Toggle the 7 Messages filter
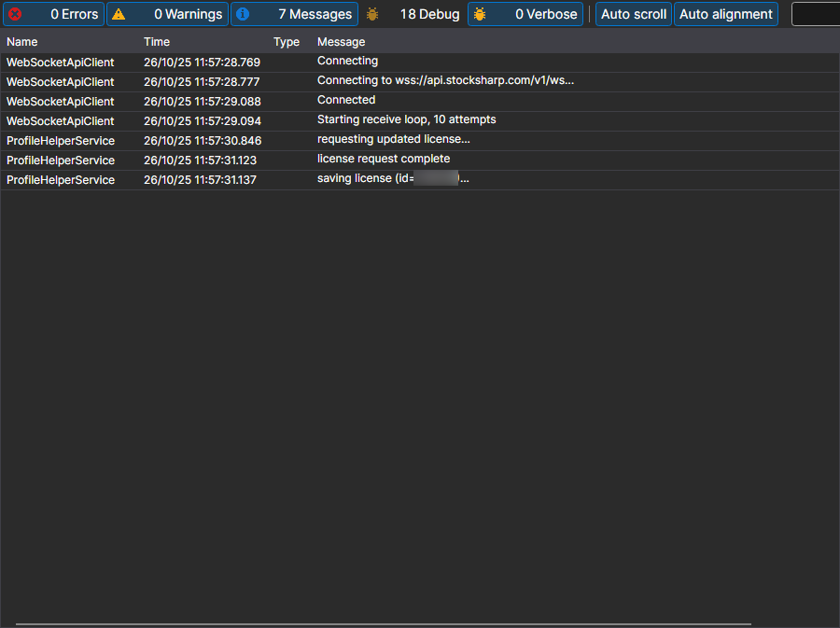 point(294,14)
